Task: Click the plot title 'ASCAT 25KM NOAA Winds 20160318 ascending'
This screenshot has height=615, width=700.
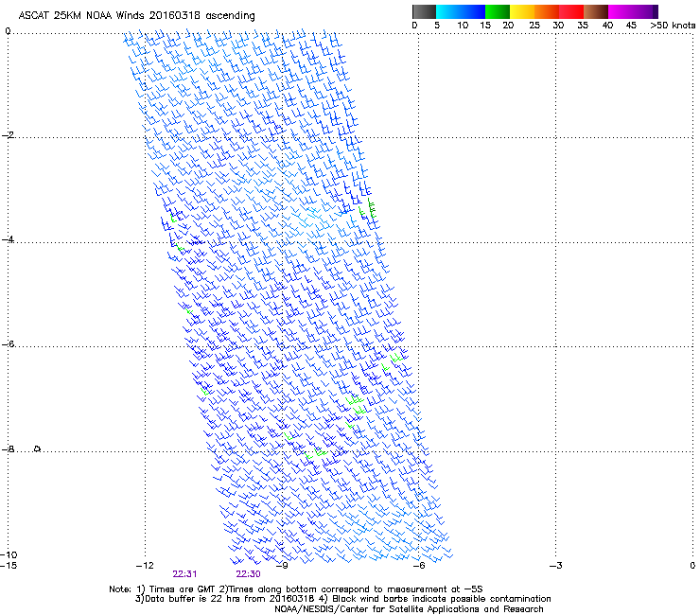Action: (136, 16)
